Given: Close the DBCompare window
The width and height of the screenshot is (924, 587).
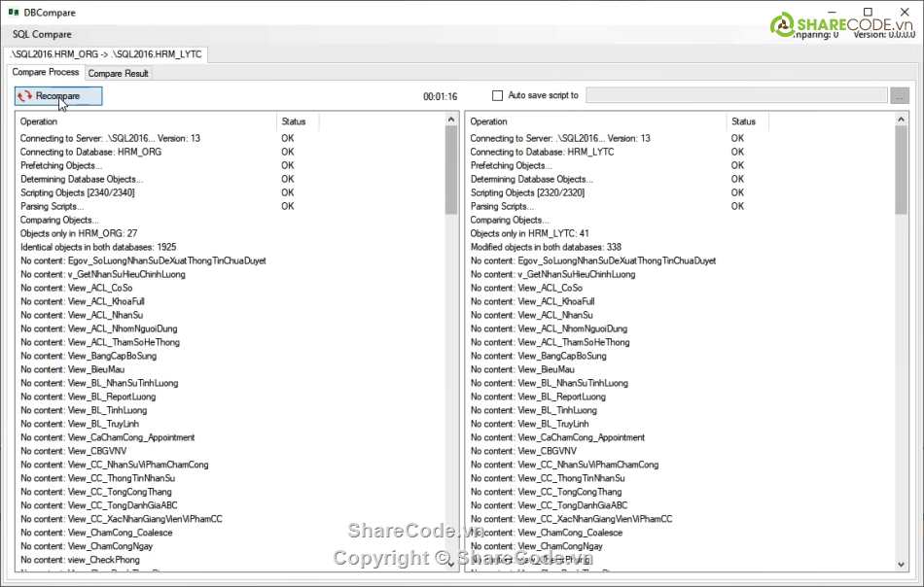Looking at the screenshot, I should coord(905,12).
